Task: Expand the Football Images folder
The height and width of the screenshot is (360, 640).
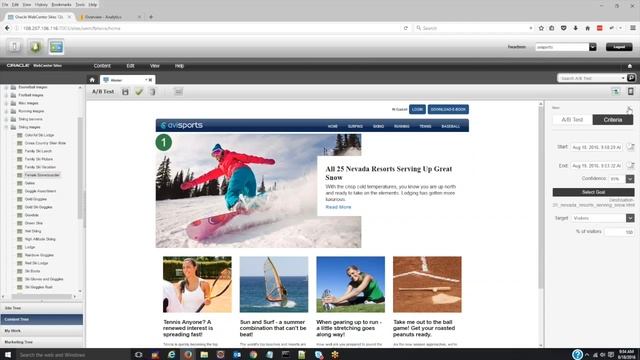Action: (x=6, y=95)
